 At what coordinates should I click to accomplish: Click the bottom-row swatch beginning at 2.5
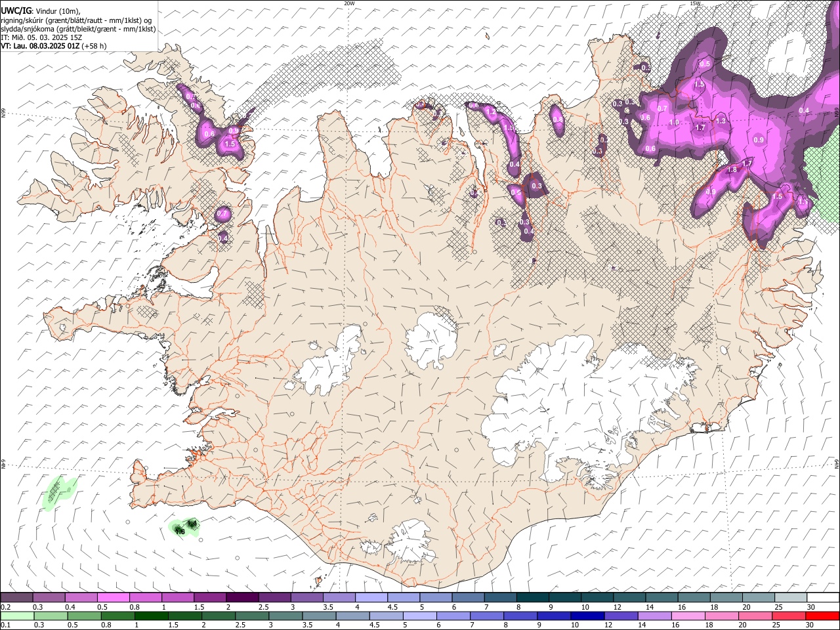(251, 616)
